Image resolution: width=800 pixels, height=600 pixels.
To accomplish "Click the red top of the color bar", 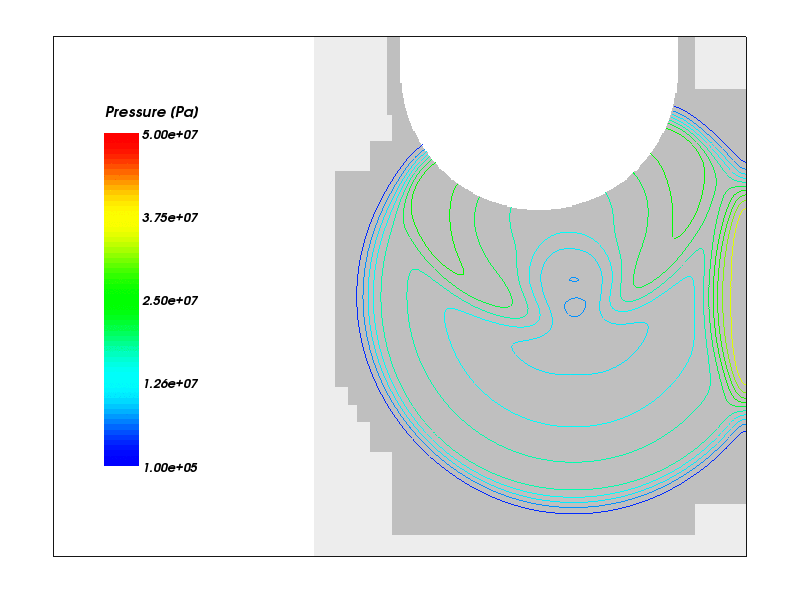I will pyautogui.click(x=121, y=143).
